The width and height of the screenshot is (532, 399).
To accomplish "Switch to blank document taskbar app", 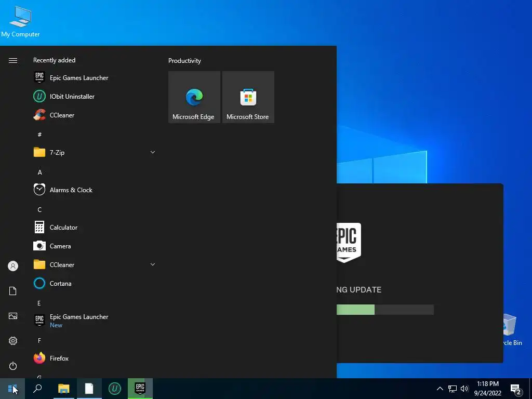I will pos(89,389).
